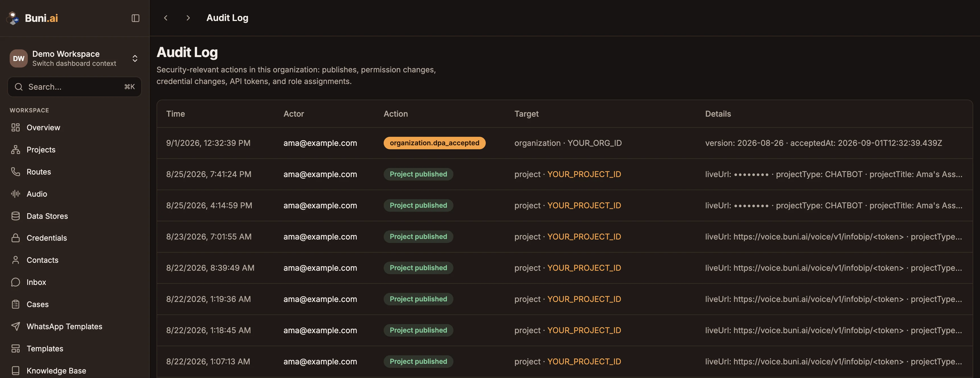Collapse the sidebar with the panel icon
This screenshot has width=980, height=378.
[x=136, y=18]
